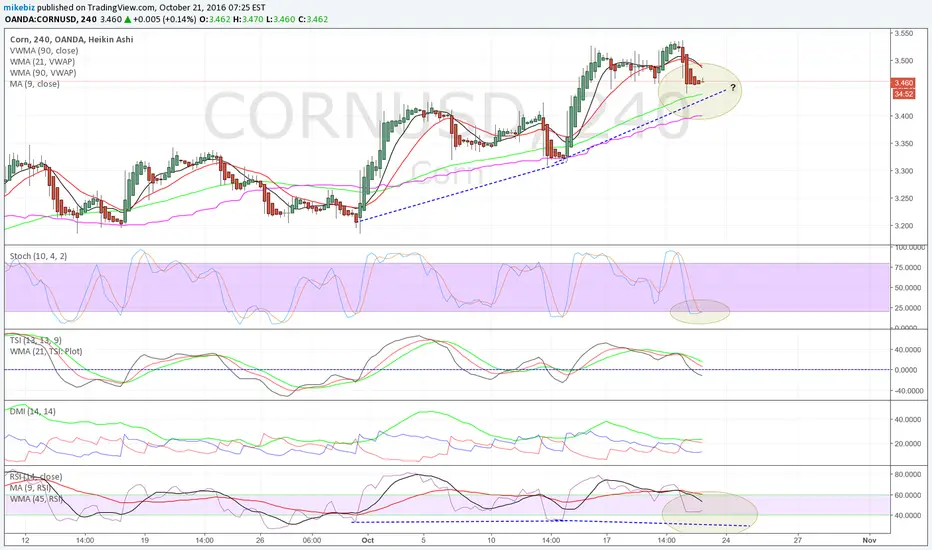This screenshot has width=932, height=550.
Task: Click the 24 date on time axis
Action: 726,540
